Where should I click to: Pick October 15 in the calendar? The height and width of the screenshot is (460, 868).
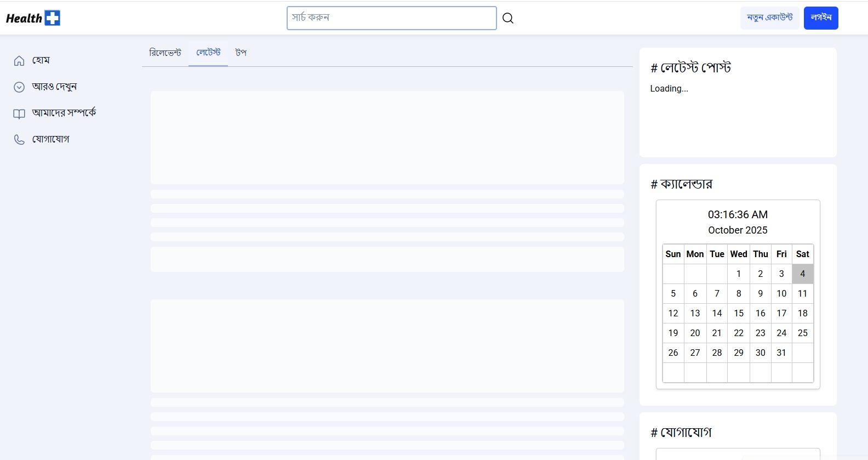[x=739, y=313]
